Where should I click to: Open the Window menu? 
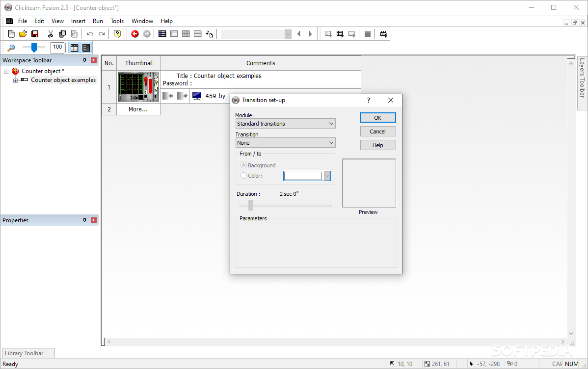(x=142, y=21)
